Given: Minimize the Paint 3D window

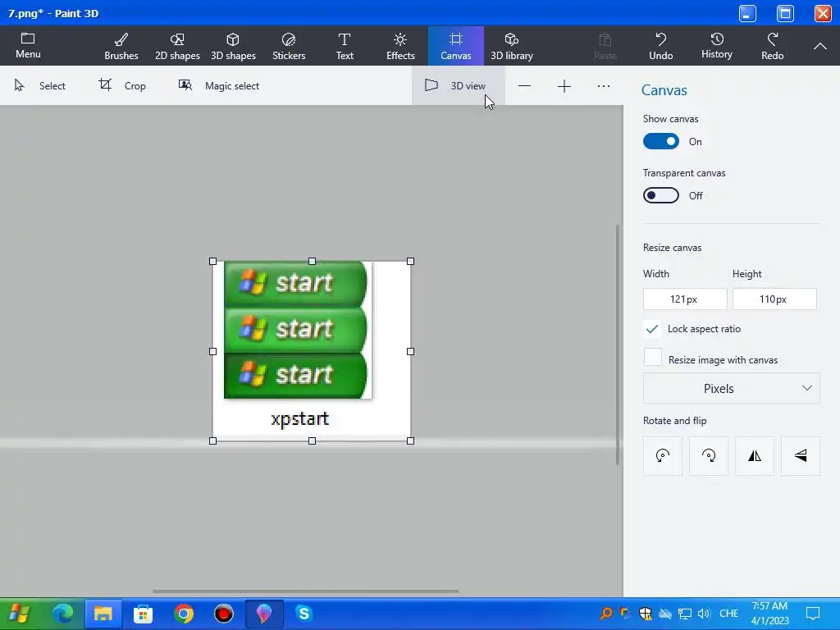Looking at the screenshot, I should click(x=747, y=13).
